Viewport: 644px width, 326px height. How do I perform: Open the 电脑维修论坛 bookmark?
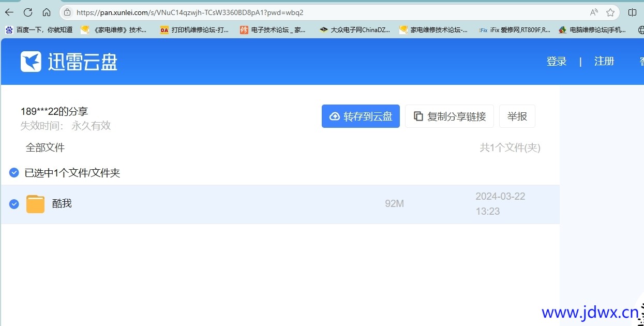coord(593,30)
